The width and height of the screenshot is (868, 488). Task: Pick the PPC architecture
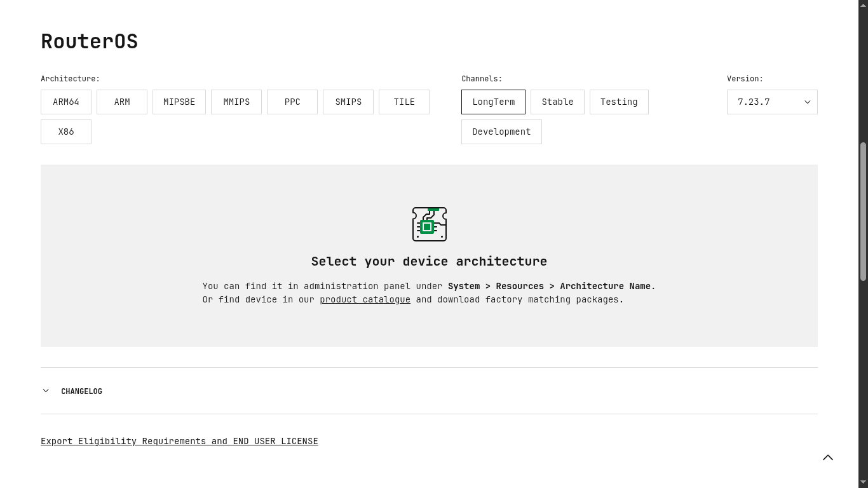coord(292,102)
